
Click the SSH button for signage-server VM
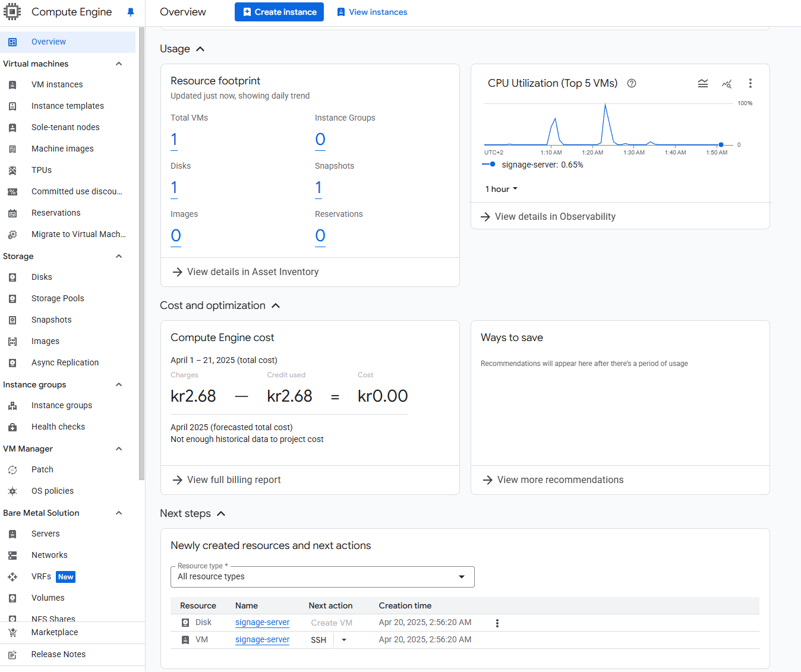click(x=318, y=640)
